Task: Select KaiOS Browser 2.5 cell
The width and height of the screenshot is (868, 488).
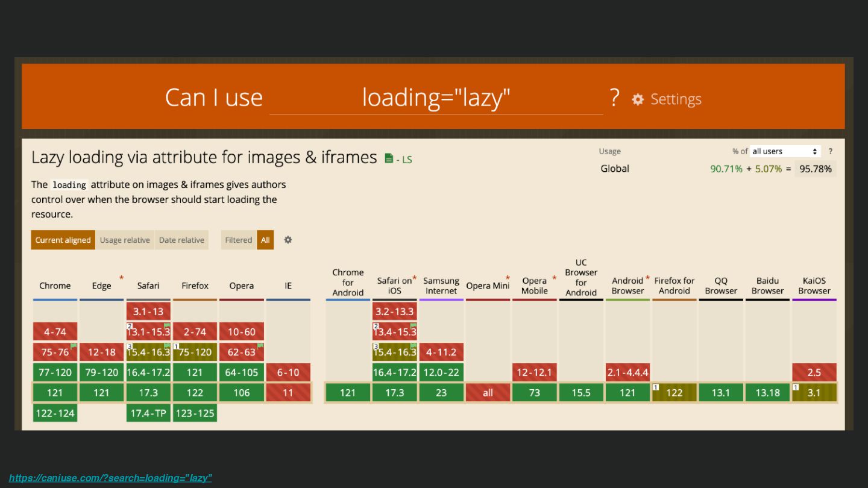Action: (814, 372)
